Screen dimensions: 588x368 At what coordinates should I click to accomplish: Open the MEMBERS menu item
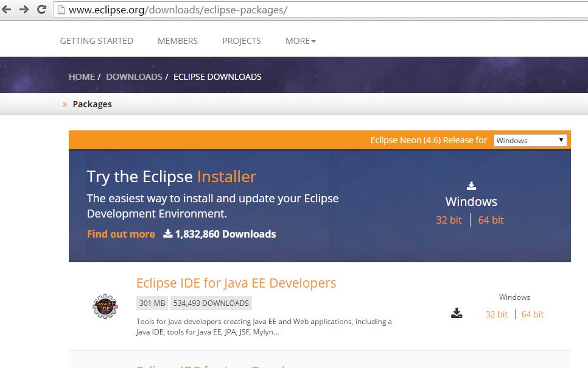178,41
